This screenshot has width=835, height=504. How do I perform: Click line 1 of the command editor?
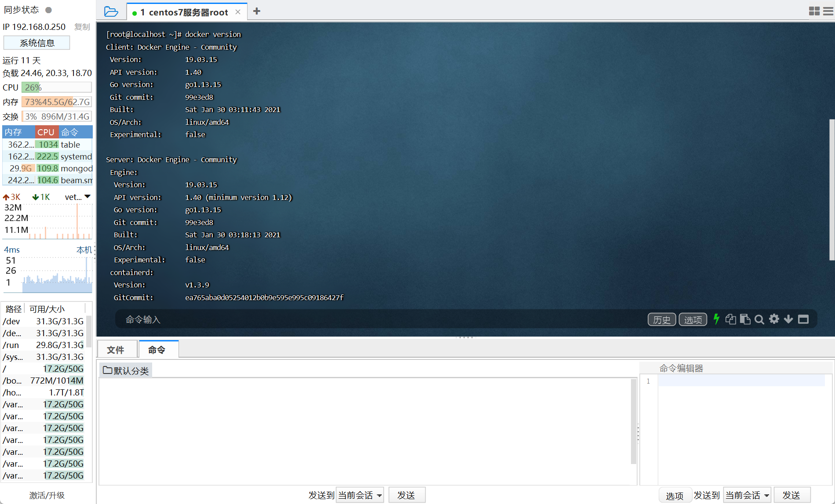click(x=741, y=381)
